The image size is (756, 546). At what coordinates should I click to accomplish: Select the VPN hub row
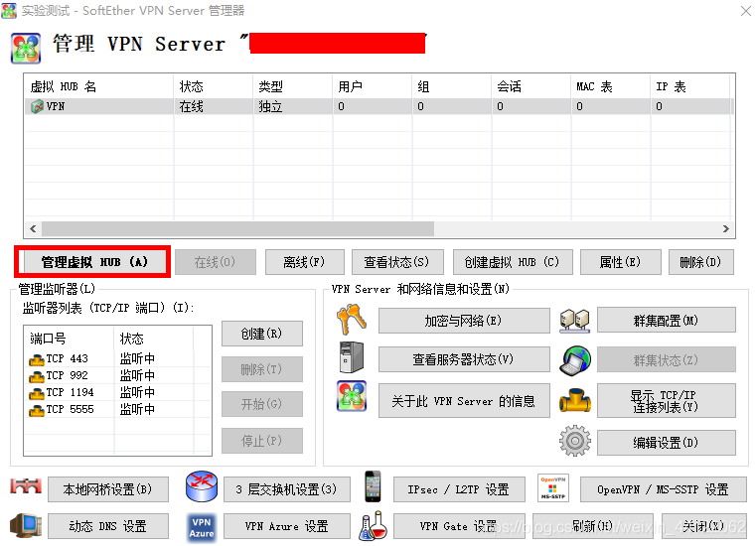coord(378,106)
